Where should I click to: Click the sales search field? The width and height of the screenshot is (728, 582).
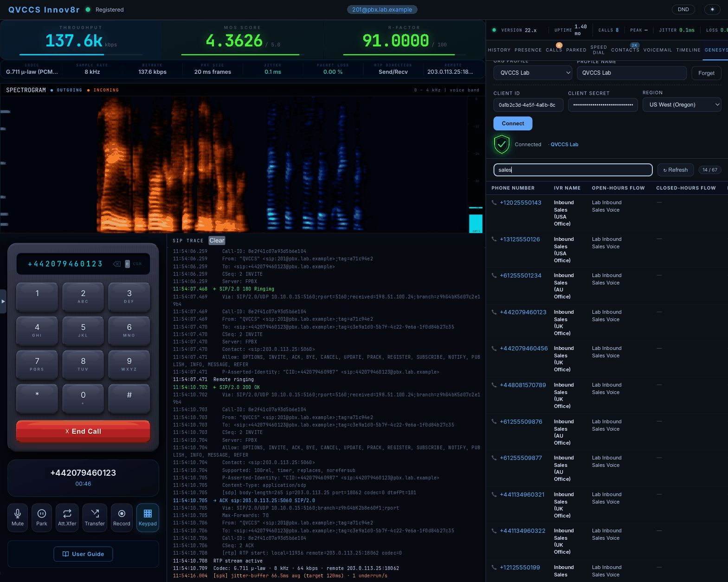573,170
